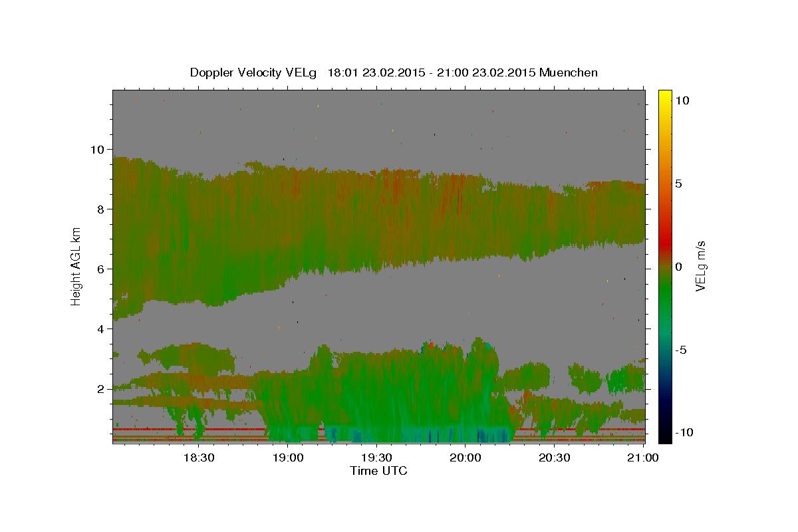Click the 19:00 time tick label
Screen dimensions: 798x532
pos(289,458)
